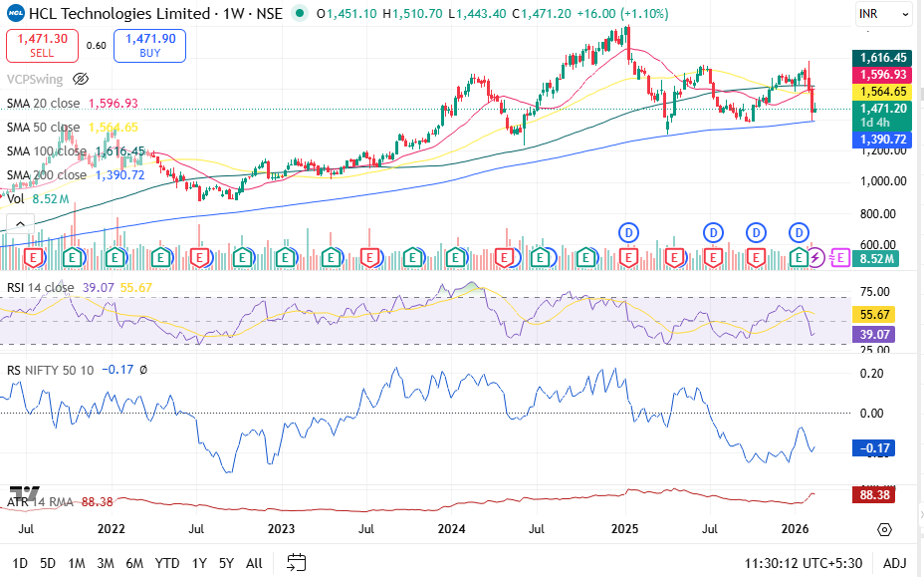Toggle the ADJ adjusted-data option
The width and height of the screenshot is (924, 577).
pyautogui.click(x=894, y=563)
